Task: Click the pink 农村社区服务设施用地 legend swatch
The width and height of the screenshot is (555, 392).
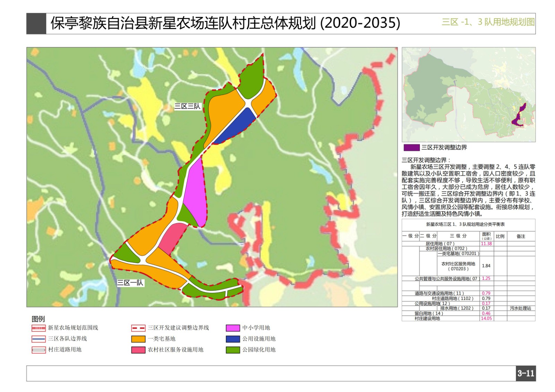Action: 138,350
